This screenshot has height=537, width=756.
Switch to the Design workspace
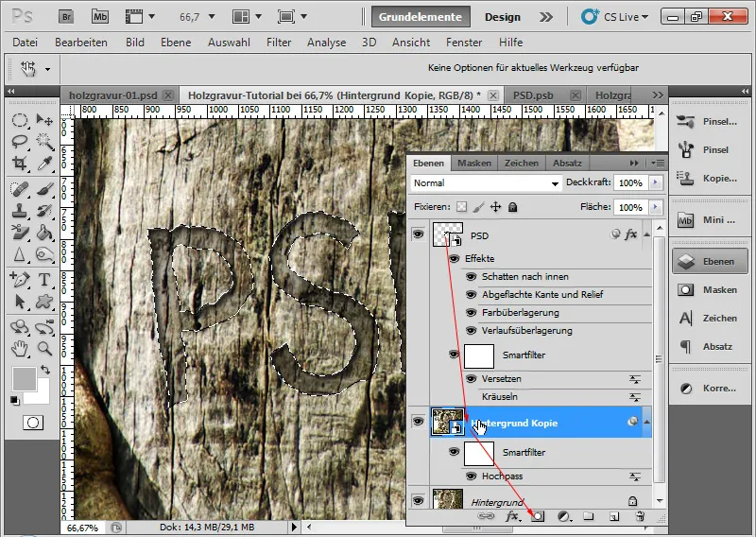tap(503, 17)
